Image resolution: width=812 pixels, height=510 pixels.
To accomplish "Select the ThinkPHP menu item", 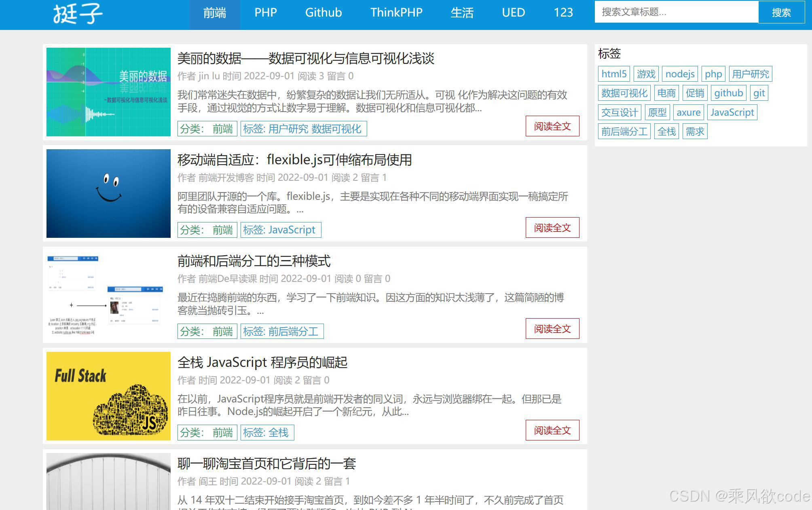I will [x=396, y=13].
